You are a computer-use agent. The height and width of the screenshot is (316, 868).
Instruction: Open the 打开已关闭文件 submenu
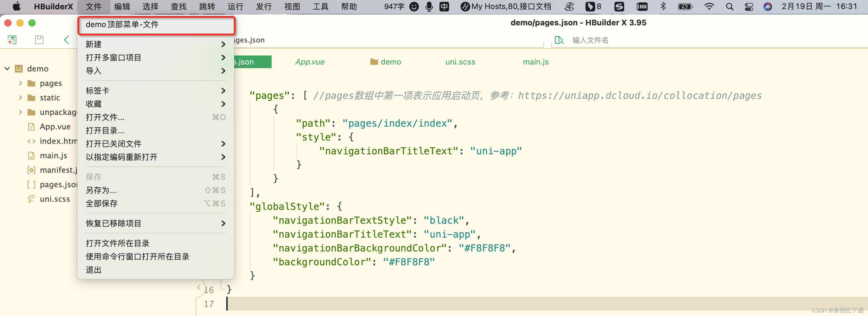[x=156, y=144]
